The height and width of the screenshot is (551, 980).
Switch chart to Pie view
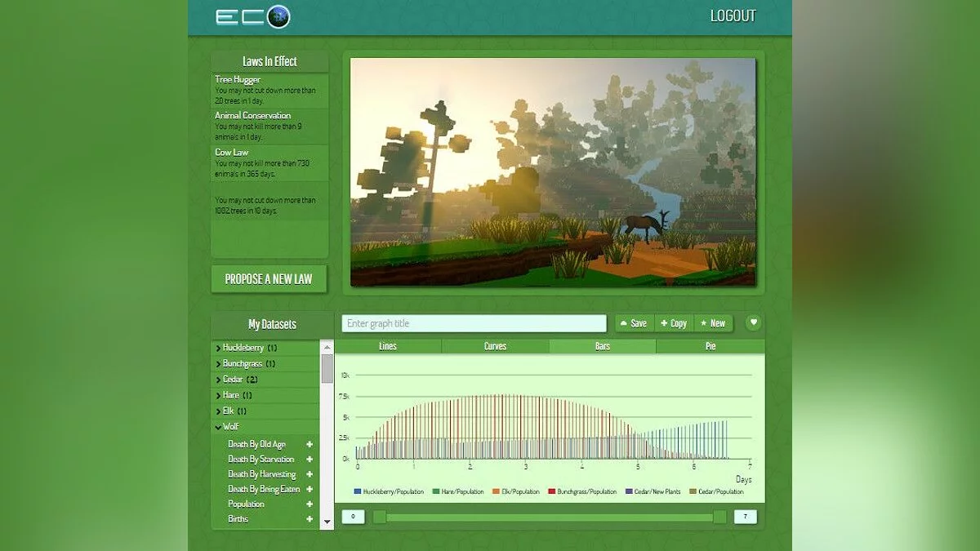point(710,346)
